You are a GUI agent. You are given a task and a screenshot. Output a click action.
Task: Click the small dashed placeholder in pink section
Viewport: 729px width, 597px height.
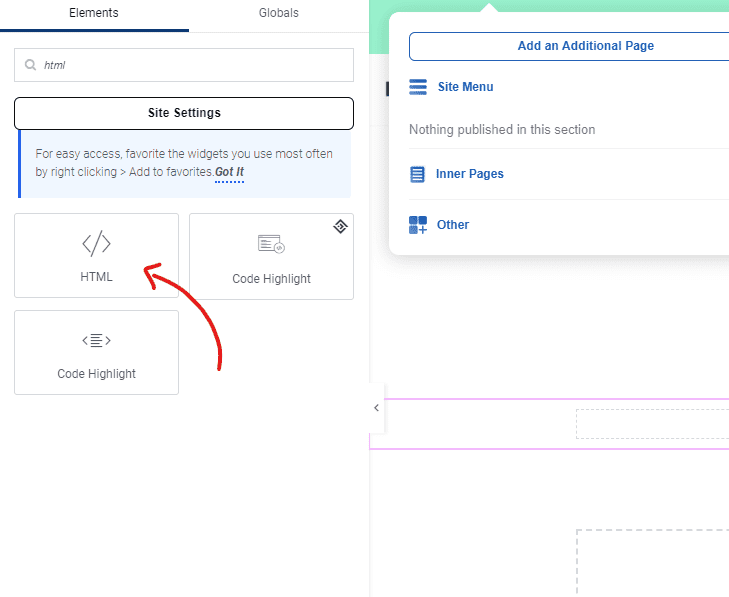click(652, 424)
